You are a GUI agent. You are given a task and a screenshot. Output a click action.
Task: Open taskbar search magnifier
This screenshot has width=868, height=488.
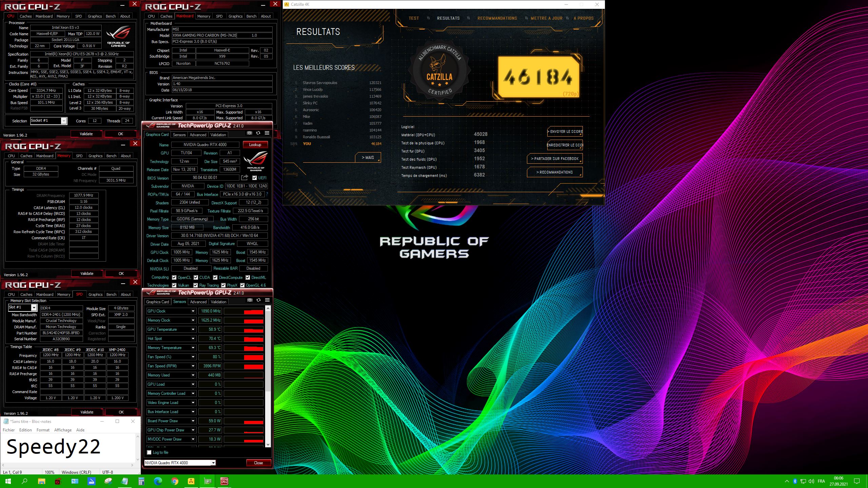click(24, 481)
